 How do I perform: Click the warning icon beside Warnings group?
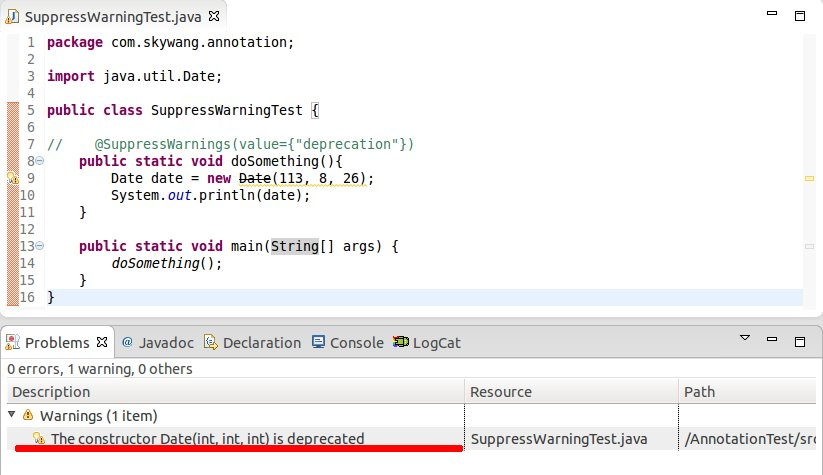click(x=28, y=416)
